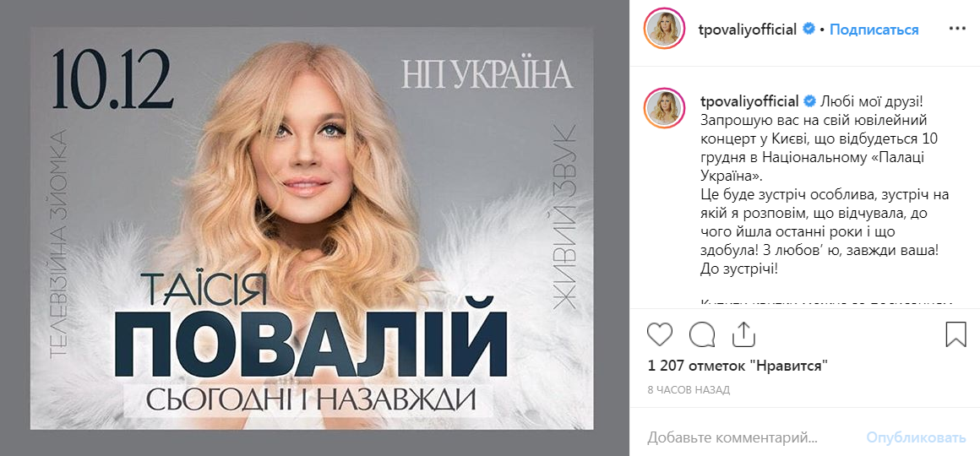Image resolution: width=980 pixels, height=456 pixels.
Task: Open the post timestamp 8 часов назад
Action: pos(689,390)
